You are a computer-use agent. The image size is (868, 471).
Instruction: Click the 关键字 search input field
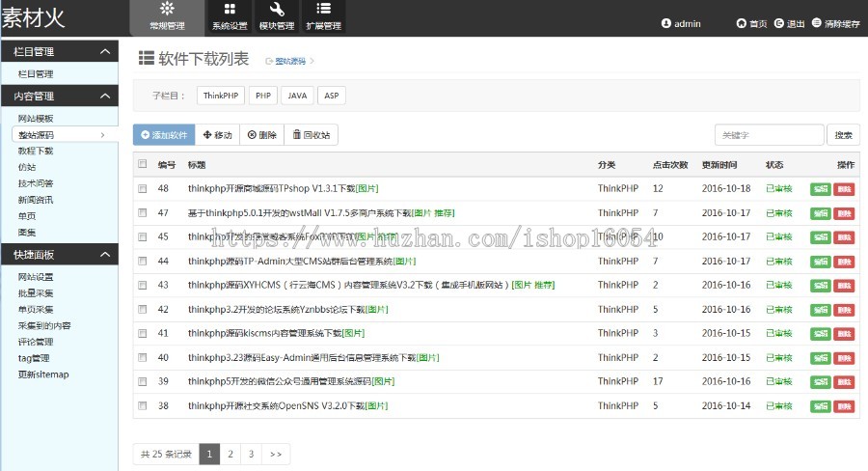click(770, 135)
